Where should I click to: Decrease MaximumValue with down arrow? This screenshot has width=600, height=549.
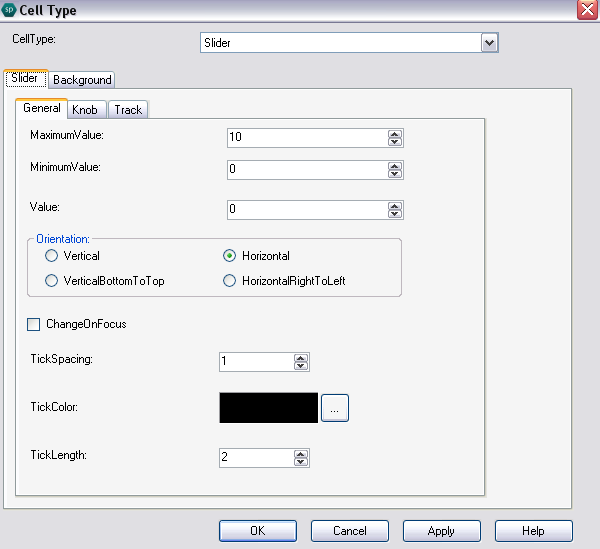(x=395, y=142)
